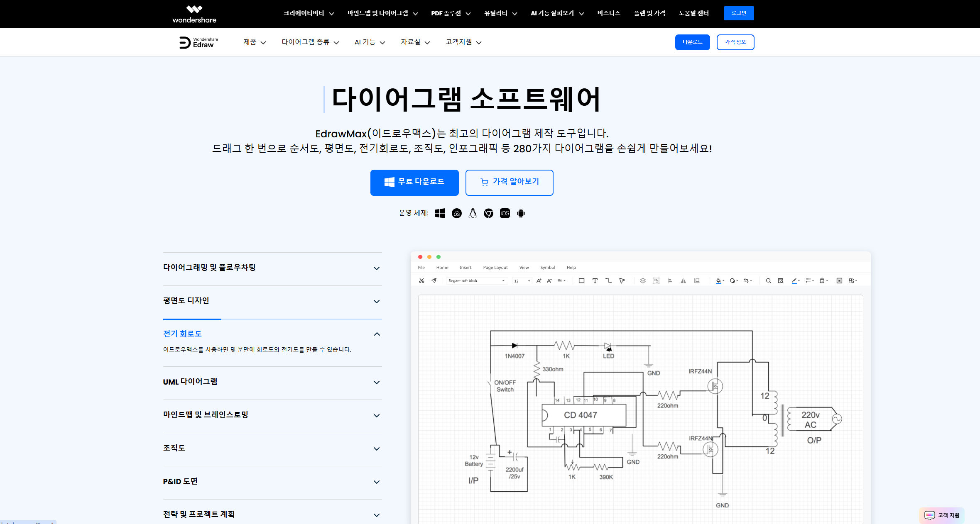This screenshot has width=980, height=524.
Task: Click the Linux penguin icon
Action: [473, 213]
